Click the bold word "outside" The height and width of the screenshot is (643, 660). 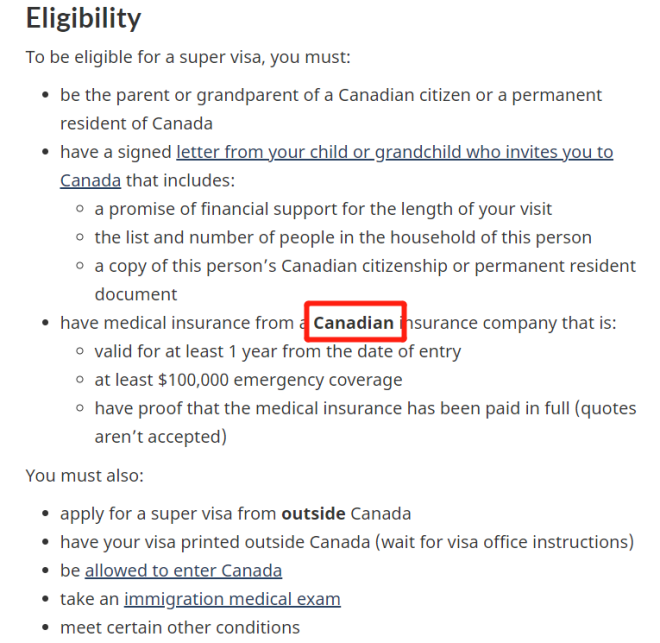pyautogui.click(x=313, y=514)
